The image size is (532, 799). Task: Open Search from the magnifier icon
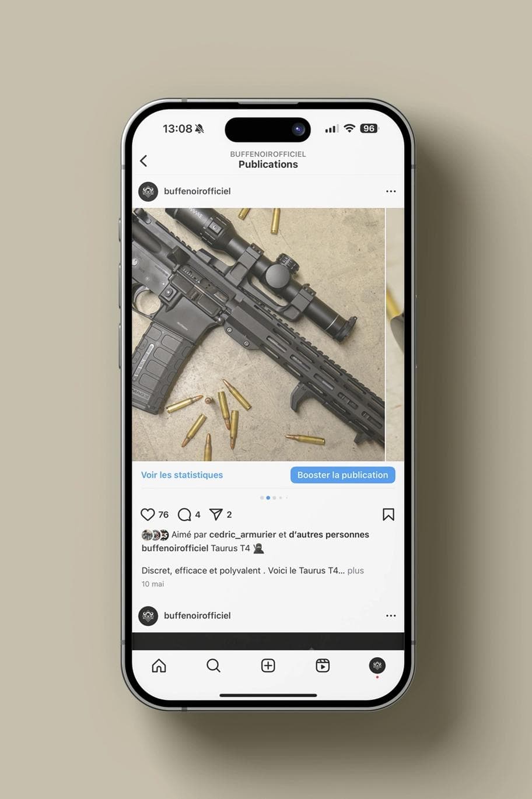[213, 665]
